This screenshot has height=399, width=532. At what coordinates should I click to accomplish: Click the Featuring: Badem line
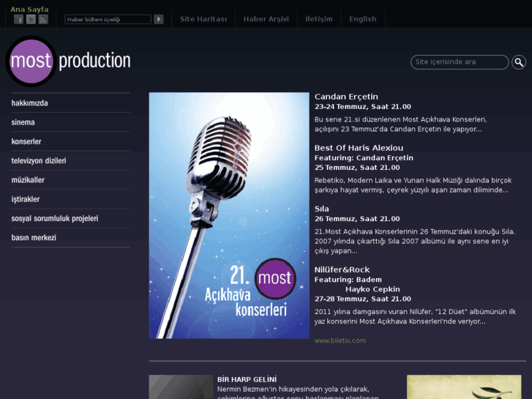pyautogui.click(x=348, y=280)
